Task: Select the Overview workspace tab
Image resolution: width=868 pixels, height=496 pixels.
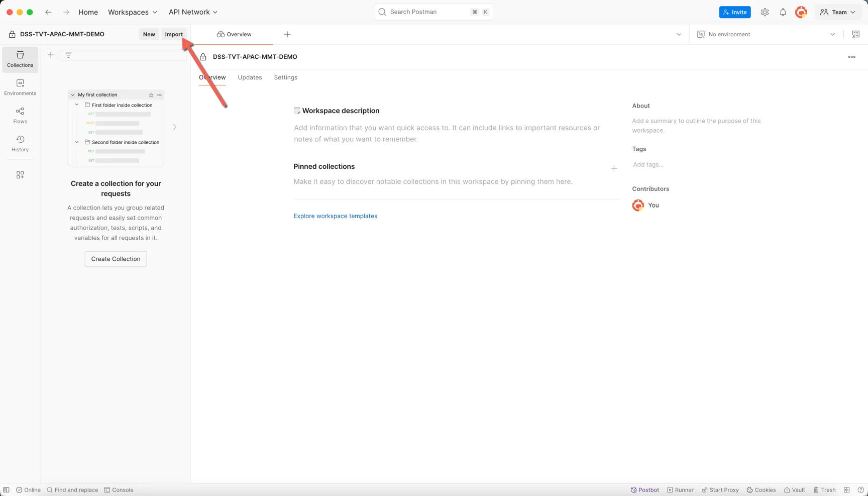Action: click(212, 77)
